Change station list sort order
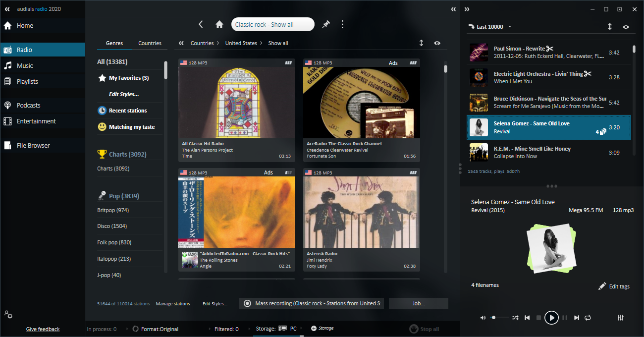The width and height of the screenshot is (644, 337). coord(421,43)
